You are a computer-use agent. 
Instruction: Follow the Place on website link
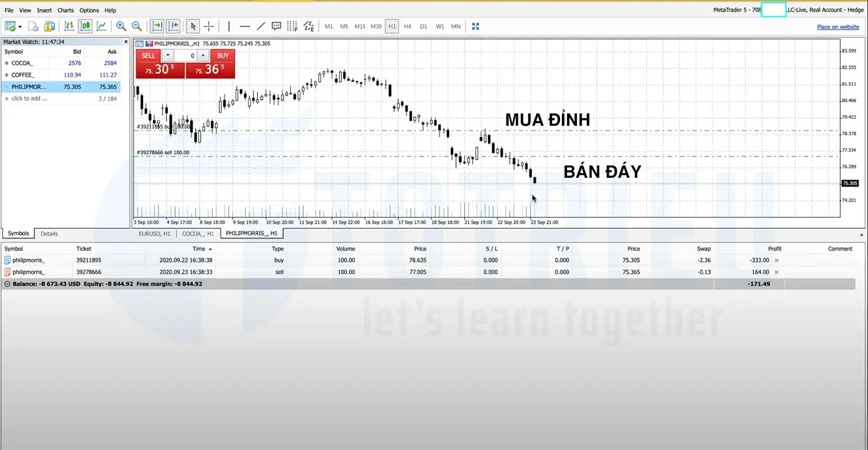tap(838, 27)
